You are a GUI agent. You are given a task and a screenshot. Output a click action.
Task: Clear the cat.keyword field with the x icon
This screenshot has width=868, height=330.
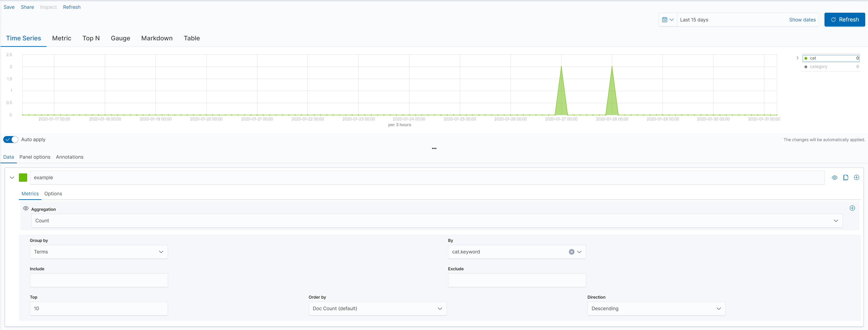(571, 252)
